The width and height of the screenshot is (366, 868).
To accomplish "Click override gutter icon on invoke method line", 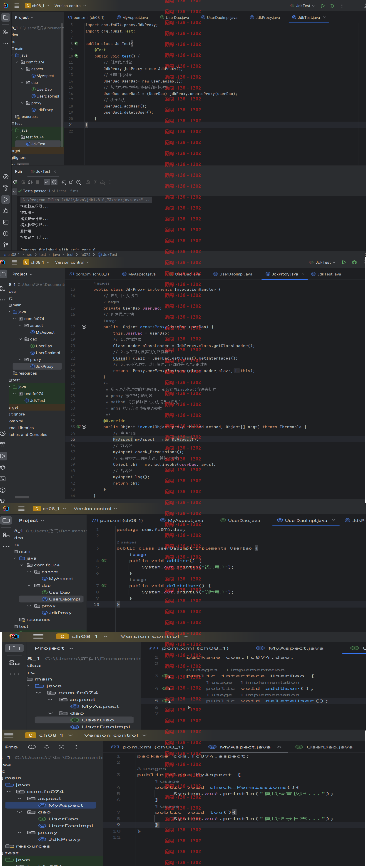I will click(x=78, y=427).
